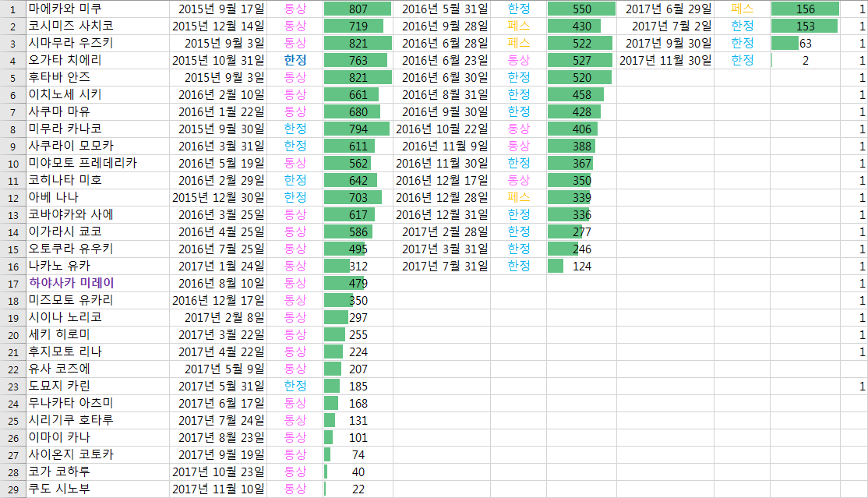
Task: Click the orange 페스 cell in row 12
Action: click(x=519, y=198)
